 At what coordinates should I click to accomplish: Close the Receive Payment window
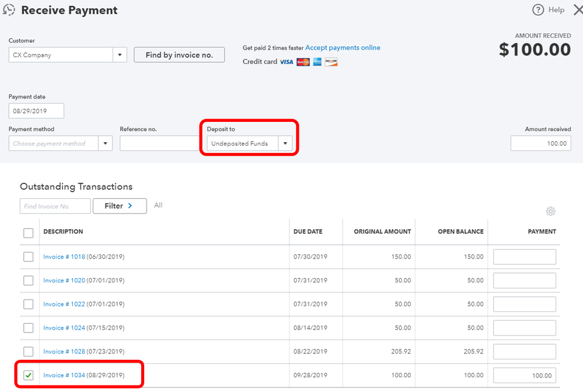click(x=578, y=10)
